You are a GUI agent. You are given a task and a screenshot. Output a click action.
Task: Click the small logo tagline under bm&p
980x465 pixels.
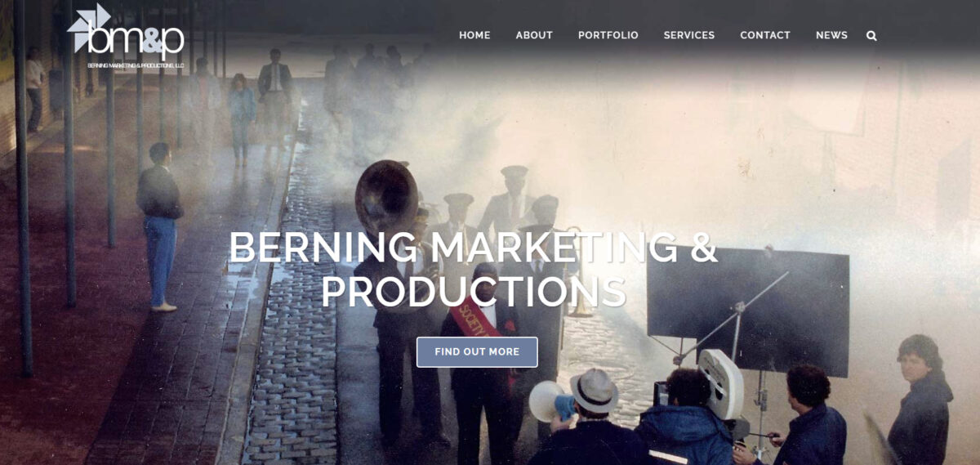click(136, 65)
